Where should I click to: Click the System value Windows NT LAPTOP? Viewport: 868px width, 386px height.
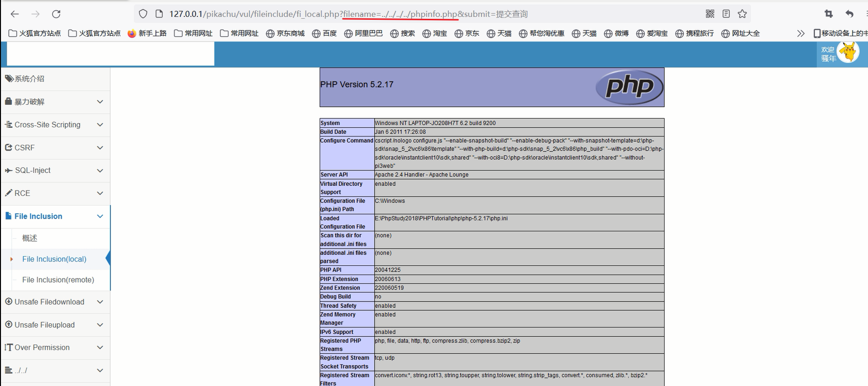point(435,123)
